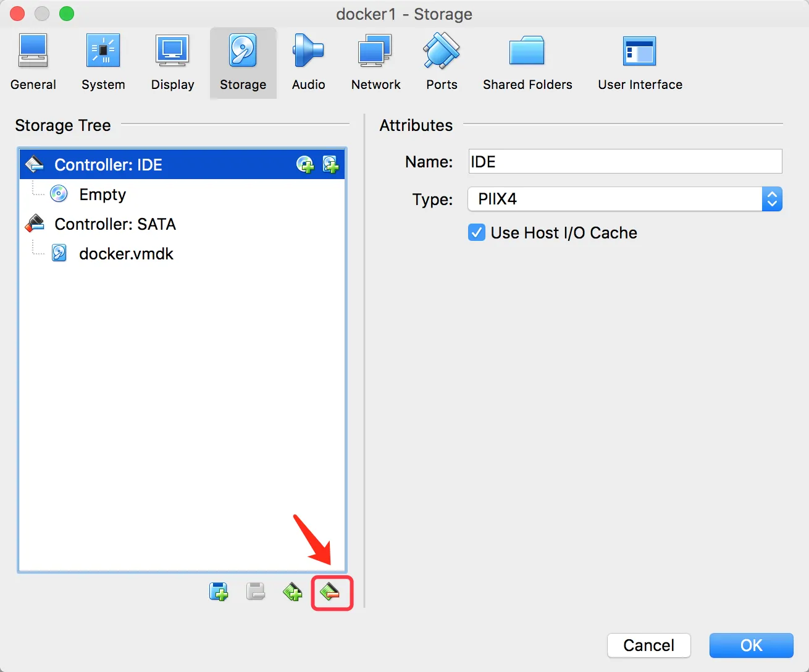Select the Storage settings section
The height and width of the screenshot is (672, 809).
point(243,63)
